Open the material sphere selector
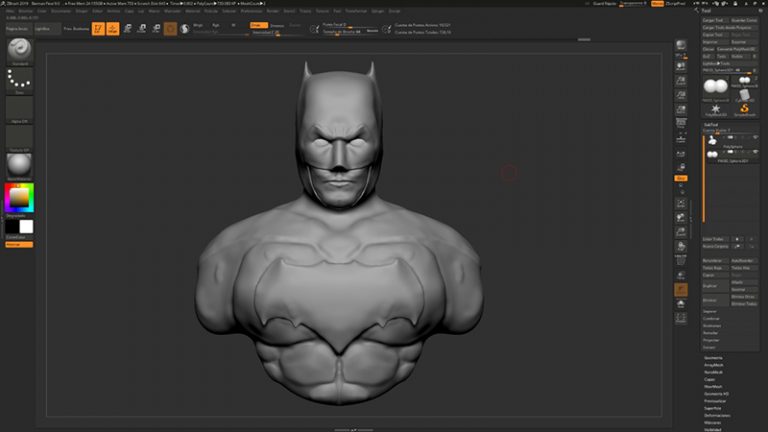This screenshot has height=432, width=768. point(19,167)
